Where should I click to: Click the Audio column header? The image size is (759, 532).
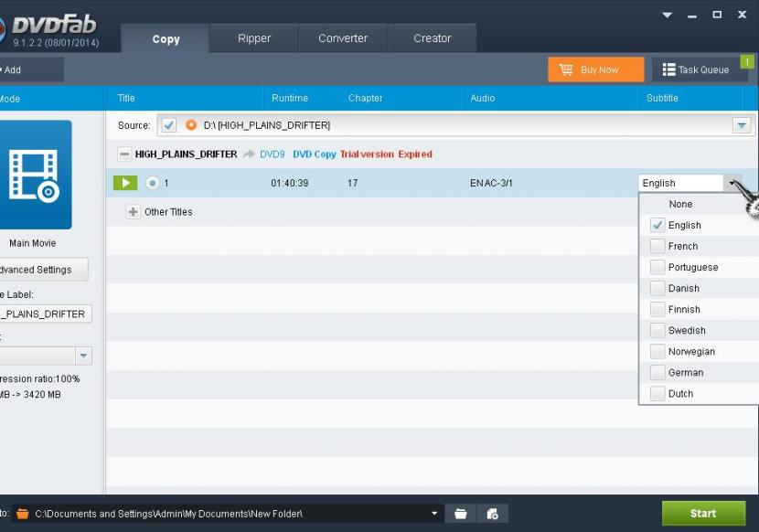click(482, 98)
